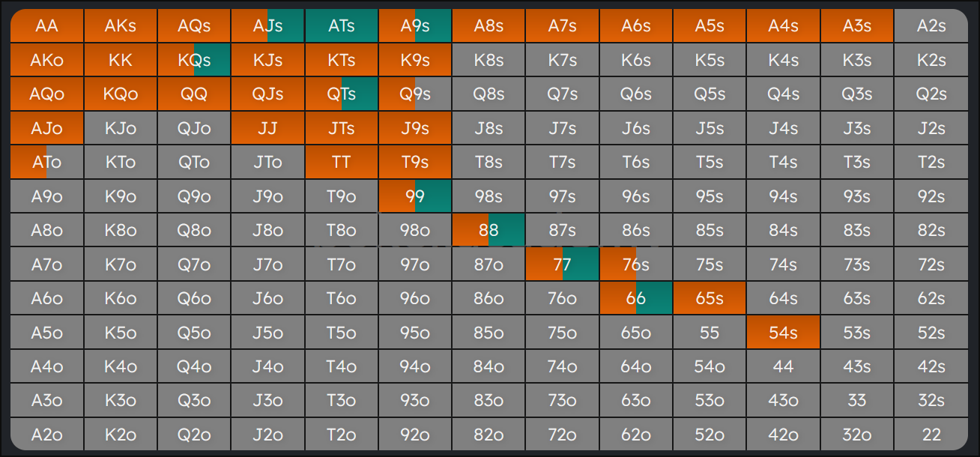Image resolution: width=980 pixels, height=457 pixels.
Task: Select the 65s suited connector cell
Action: tap(709, 298)
